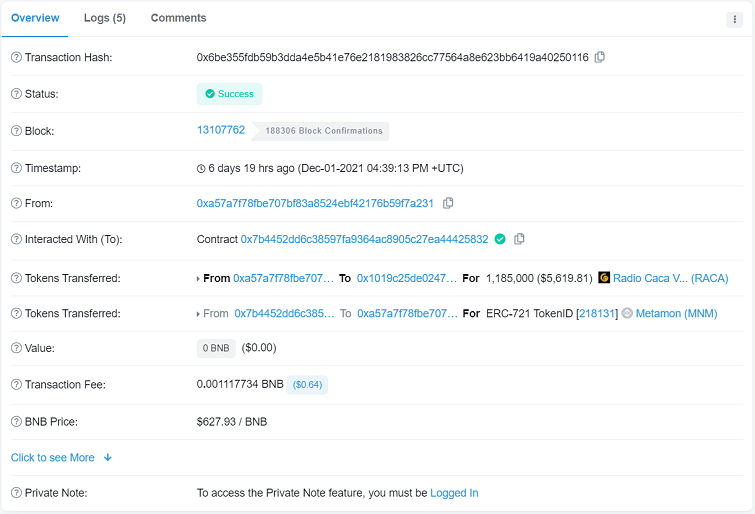
Task: Click the Metamon token logo icon
Action: (x=627, y=313)
